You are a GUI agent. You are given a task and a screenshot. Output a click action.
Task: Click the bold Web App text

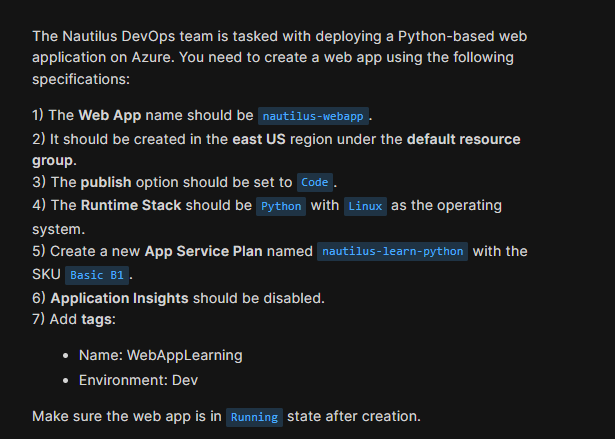tap(110, 115)
